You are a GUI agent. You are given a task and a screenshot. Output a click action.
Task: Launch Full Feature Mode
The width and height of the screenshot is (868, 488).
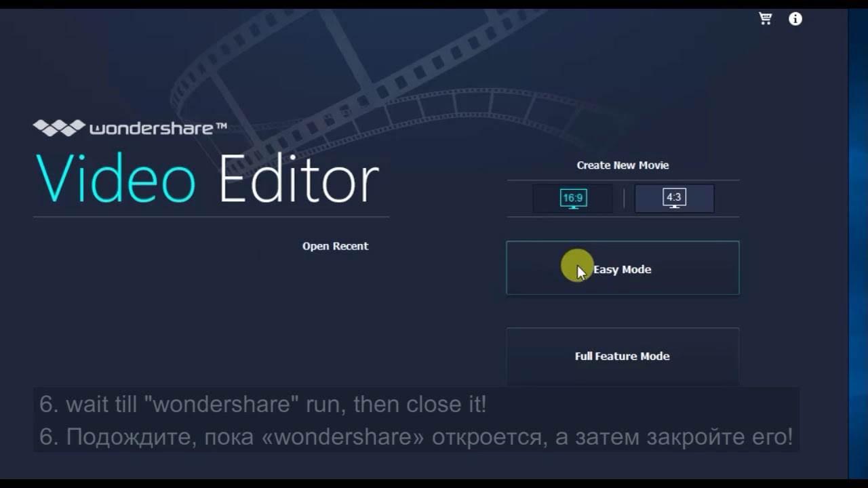tap(623, 356)
